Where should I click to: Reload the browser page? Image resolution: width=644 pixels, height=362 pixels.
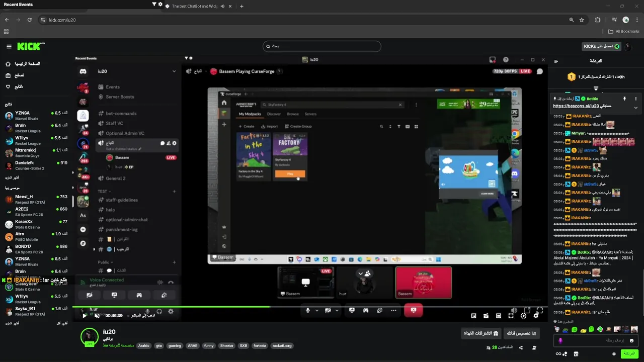point(30,20)
